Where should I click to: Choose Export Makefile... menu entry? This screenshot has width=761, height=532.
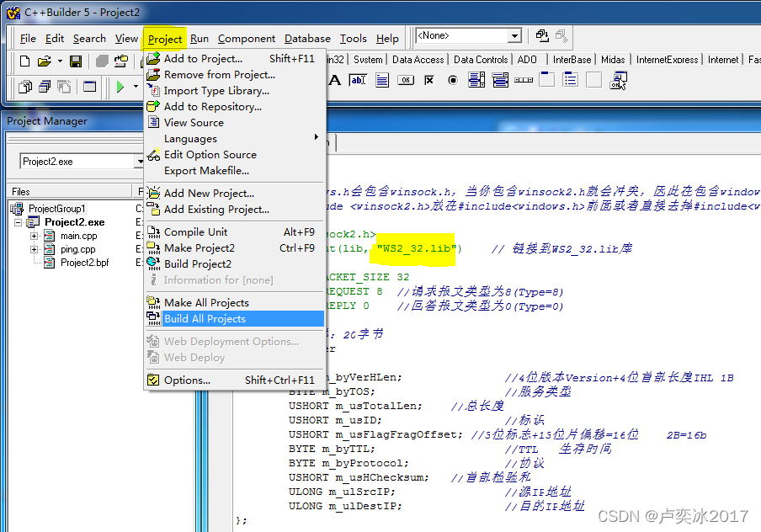click(x=235, y=171)
